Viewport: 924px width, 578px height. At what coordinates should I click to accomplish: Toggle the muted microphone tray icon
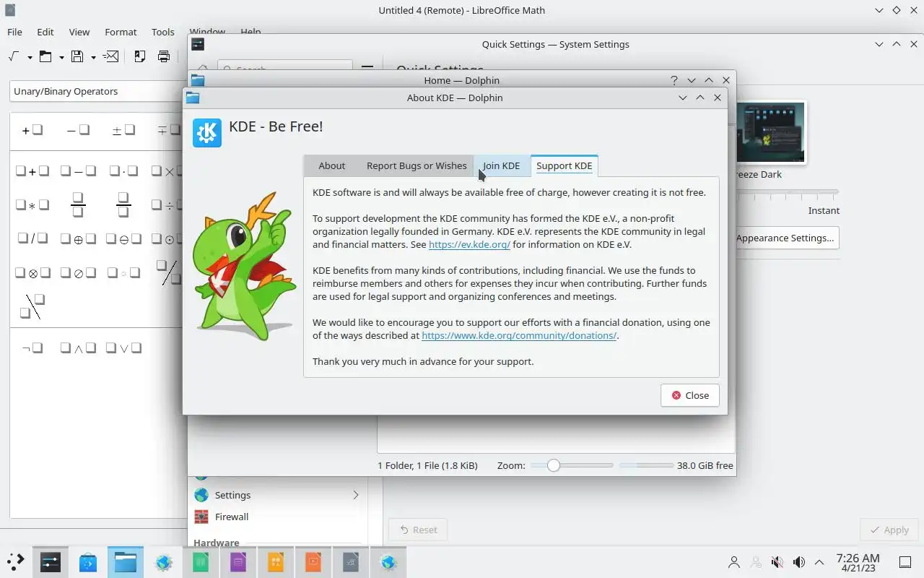(777, 562)
